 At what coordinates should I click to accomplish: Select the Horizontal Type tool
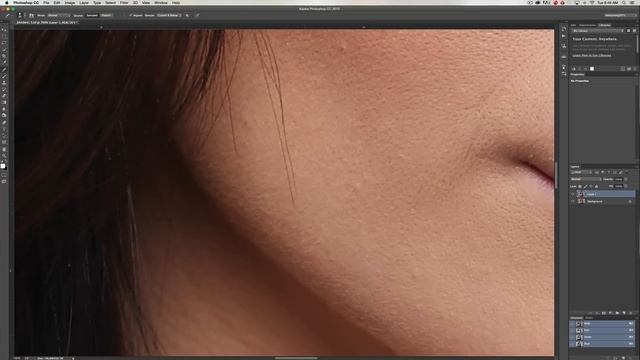4,129
